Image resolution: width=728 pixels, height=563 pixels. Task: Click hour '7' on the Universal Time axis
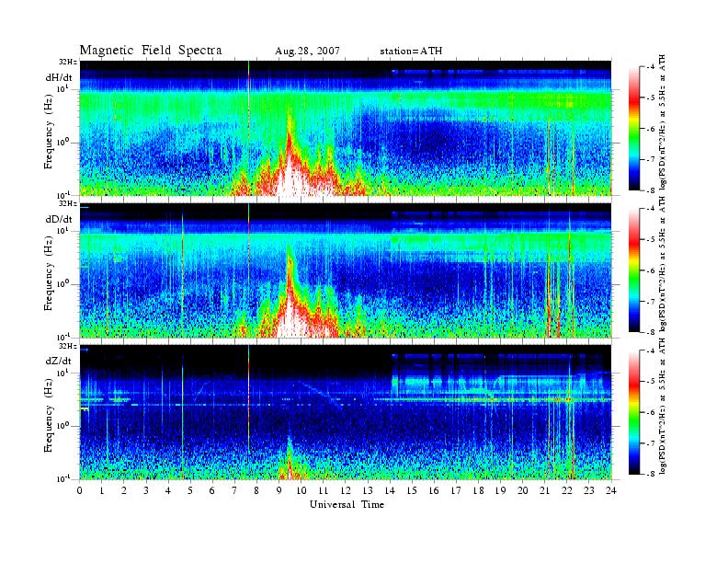coord(235,490)
